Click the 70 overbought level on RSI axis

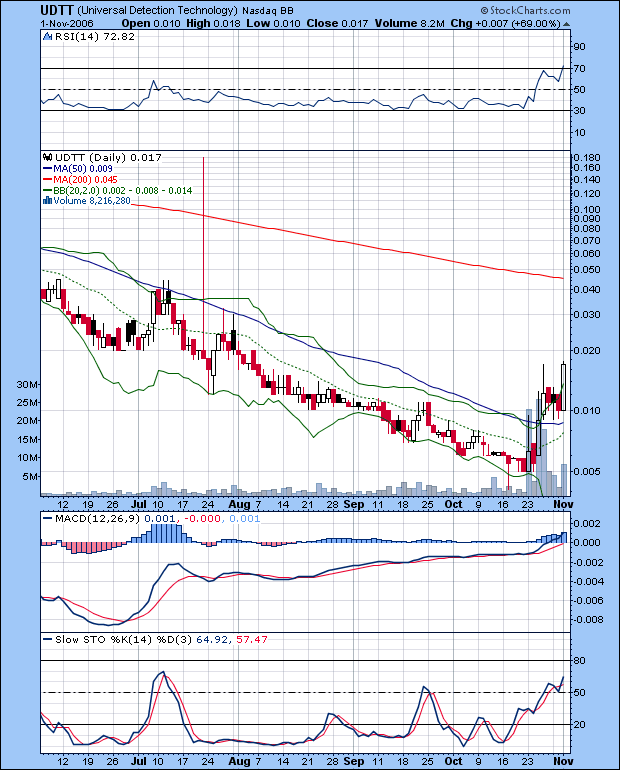click(x=579, y=68)
